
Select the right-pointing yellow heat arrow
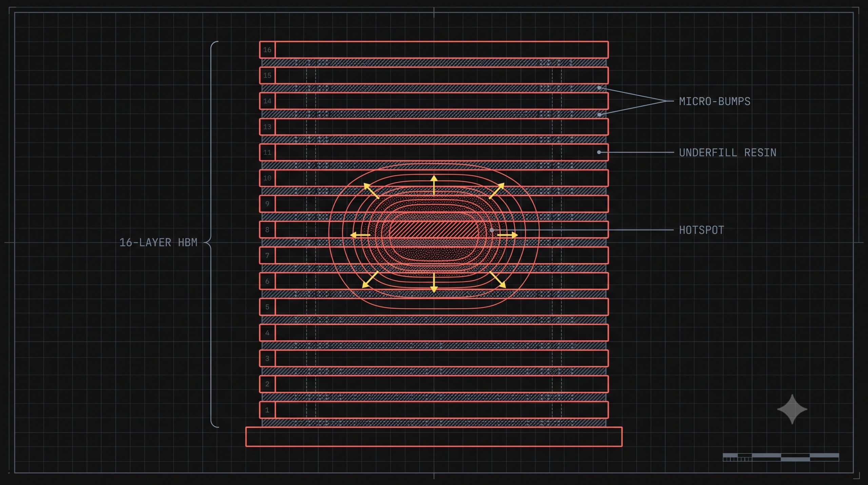508,235
